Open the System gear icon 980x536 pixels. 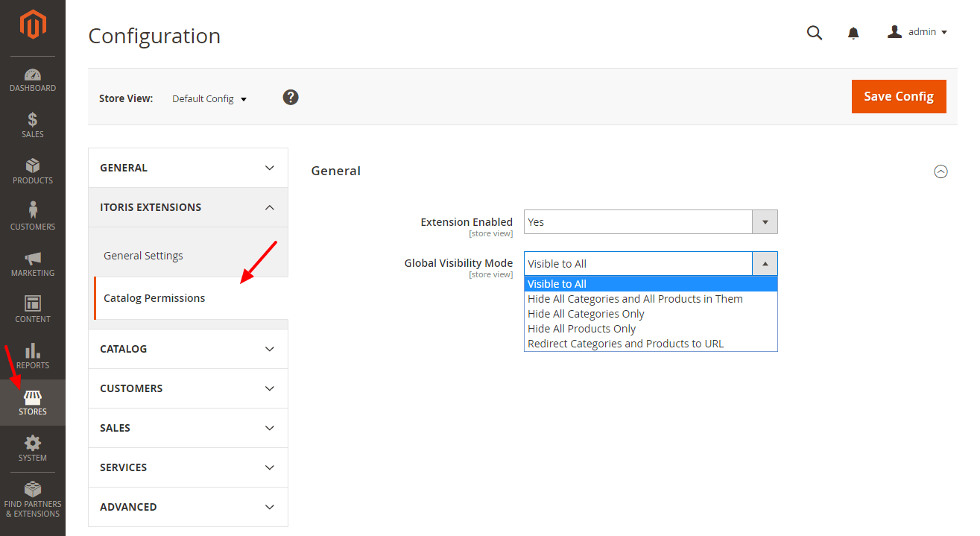33,444
